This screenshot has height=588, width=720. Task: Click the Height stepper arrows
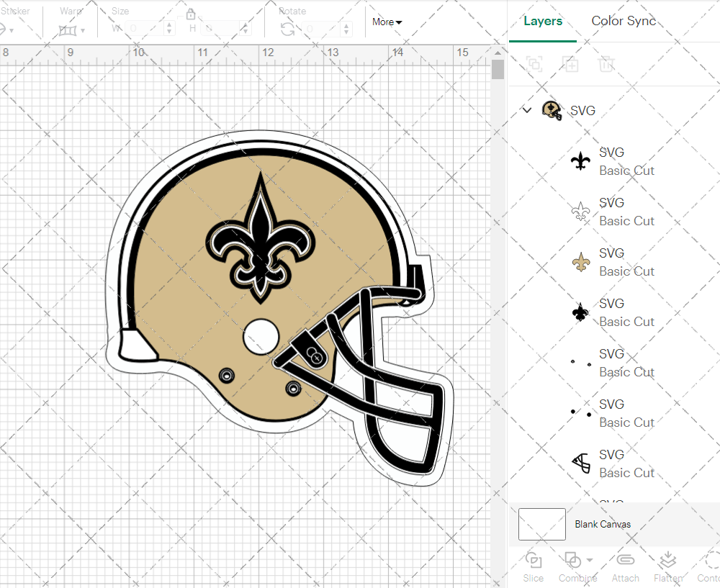click(245, 29)
